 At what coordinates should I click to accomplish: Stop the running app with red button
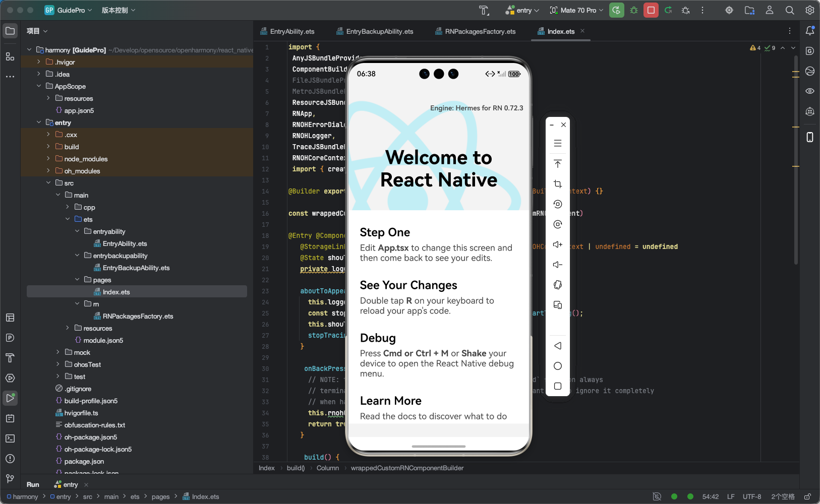651,10
